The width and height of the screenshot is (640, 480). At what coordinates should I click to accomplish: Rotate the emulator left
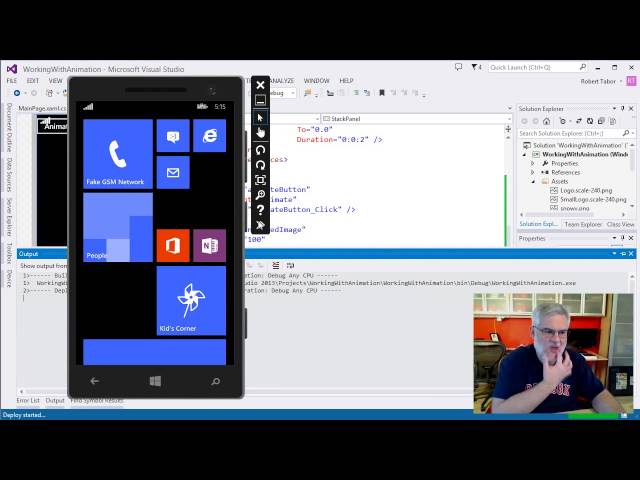coord(260,150)
